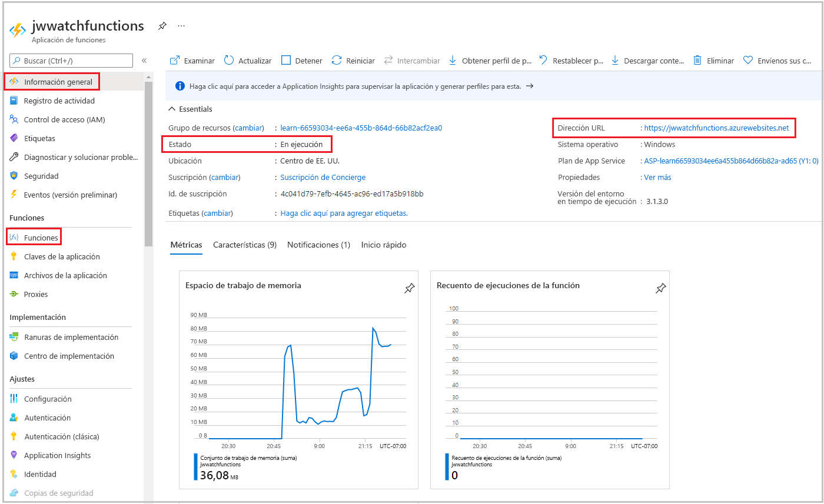Viewport: 824px width, 504px height.
Task: Click Actualizar in the toolbar
Action: [248, 61]
